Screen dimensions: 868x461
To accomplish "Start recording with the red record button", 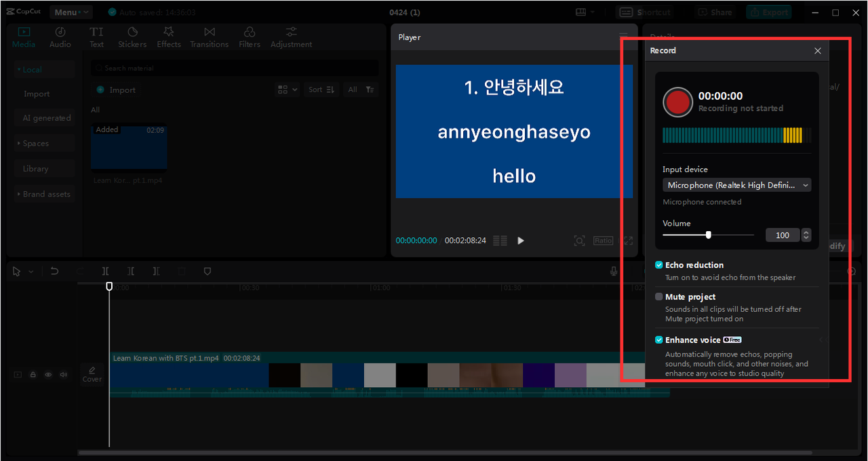I will [677, 102].
